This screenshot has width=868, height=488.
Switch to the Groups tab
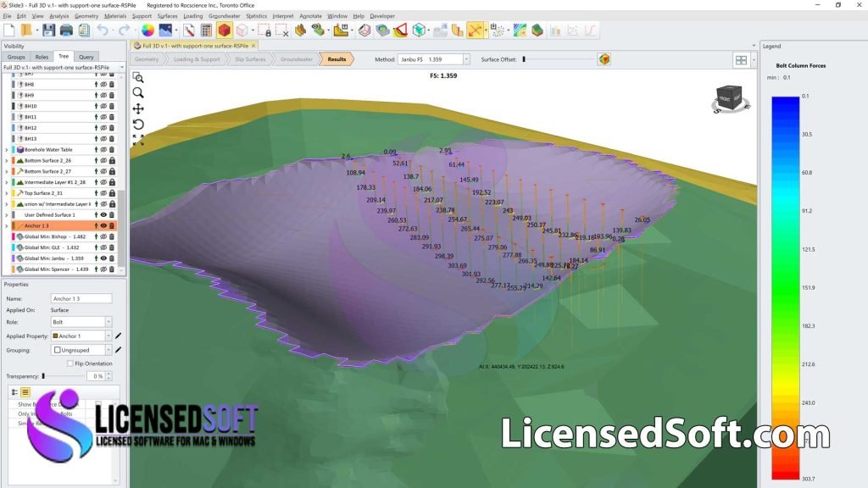pos(16,57)
